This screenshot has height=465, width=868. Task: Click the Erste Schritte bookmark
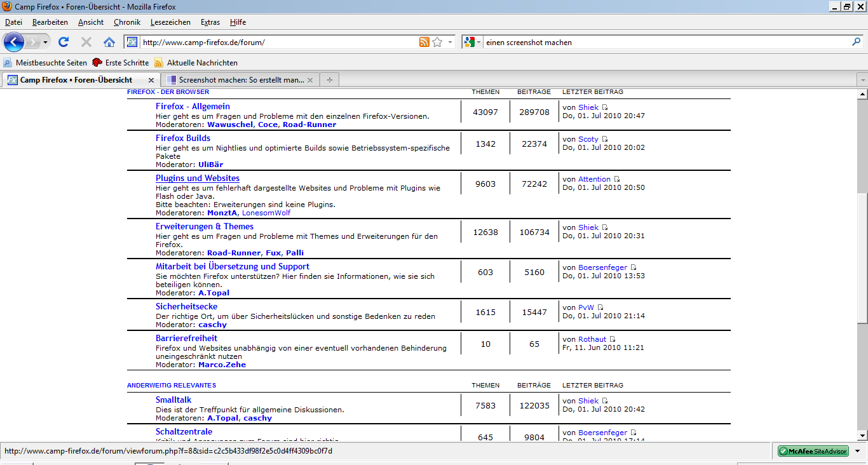pyautogui.click(x=126, y=63)
